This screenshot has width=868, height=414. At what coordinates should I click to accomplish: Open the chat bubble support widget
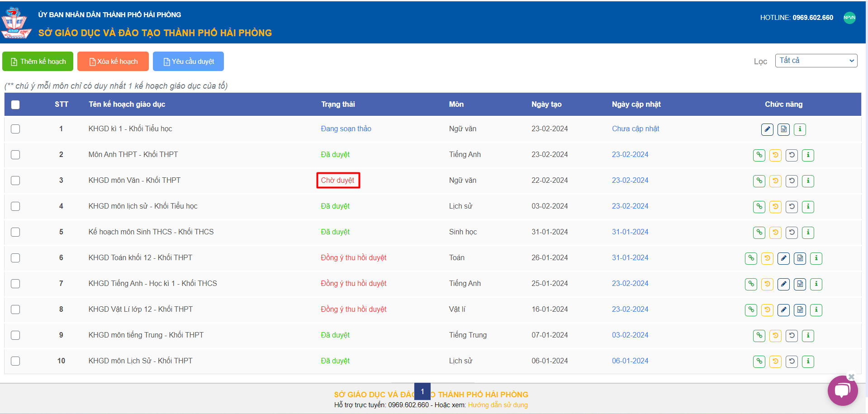click(x=842, y=390)
